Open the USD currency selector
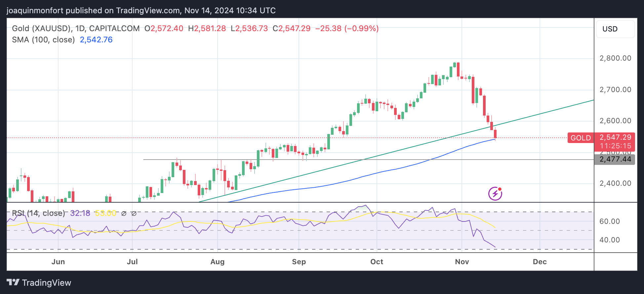 [x=615, y=29]
